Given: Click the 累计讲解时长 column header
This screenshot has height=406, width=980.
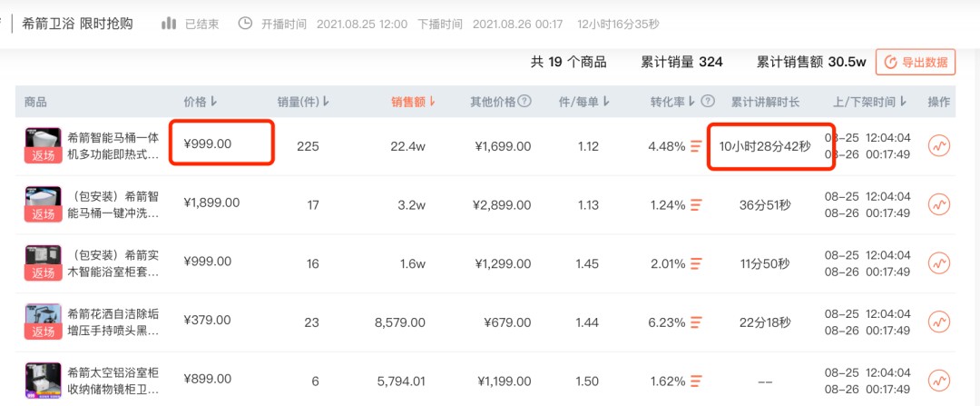Looking at the screenshot, I should click(765, 102).
